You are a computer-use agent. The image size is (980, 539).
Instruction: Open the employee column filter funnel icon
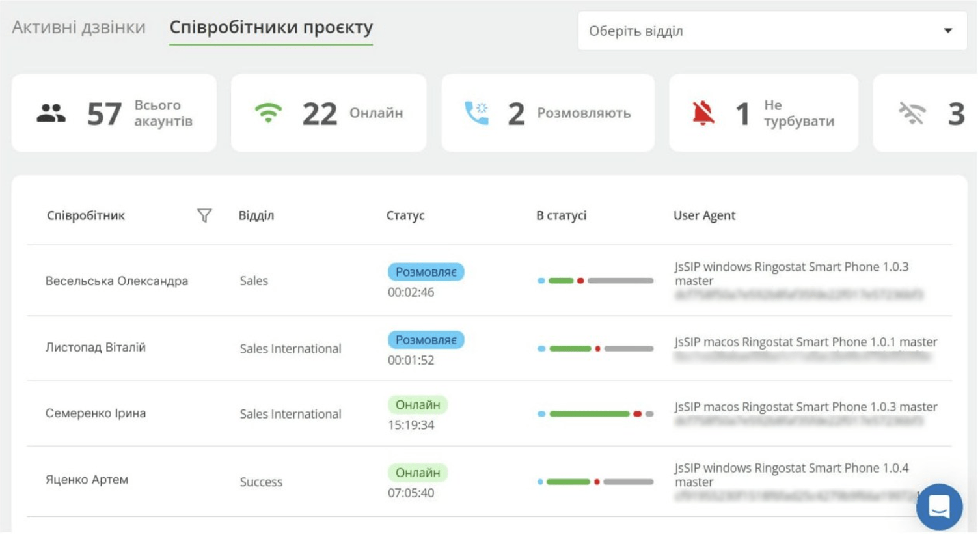[x=204, y=215]
